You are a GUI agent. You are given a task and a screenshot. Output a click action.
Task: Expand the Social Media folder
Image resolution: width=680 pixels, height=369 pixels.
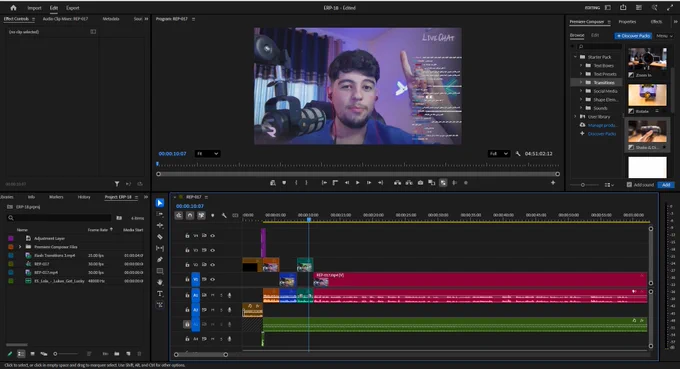[x=581, y=91]
